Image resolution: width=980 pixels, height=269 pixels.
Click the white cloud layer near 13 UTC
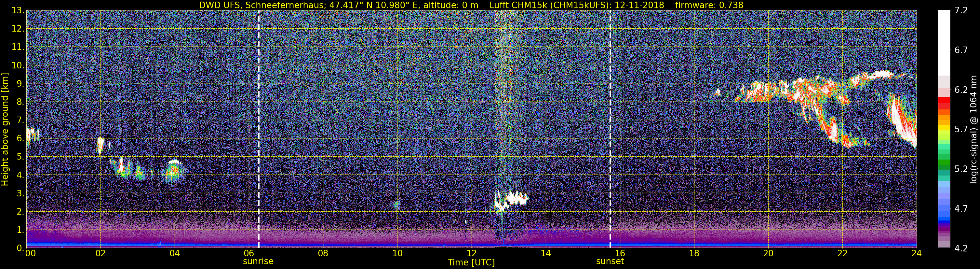point(511,202)
